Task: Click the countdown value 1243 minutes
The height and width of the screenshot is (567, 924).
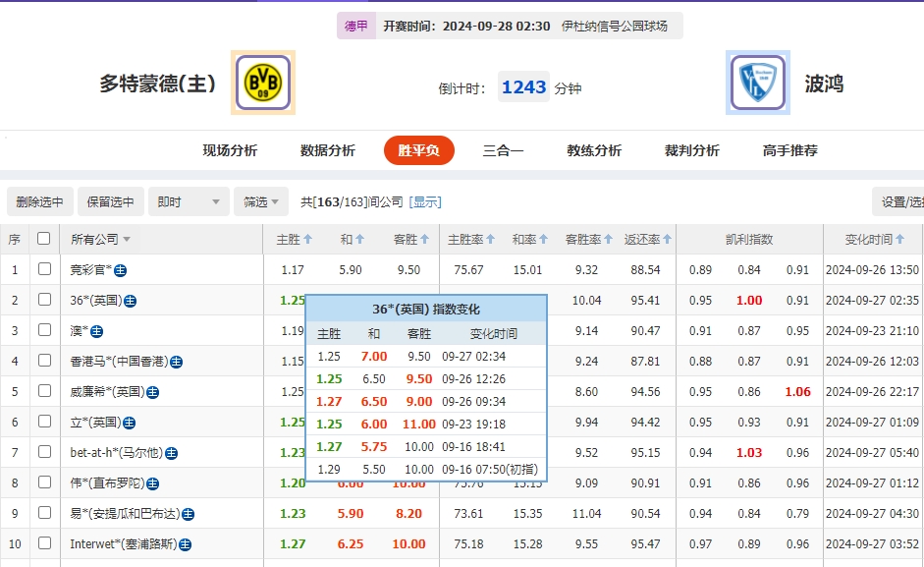Action: pyautogui.click(x=523, y=86)
